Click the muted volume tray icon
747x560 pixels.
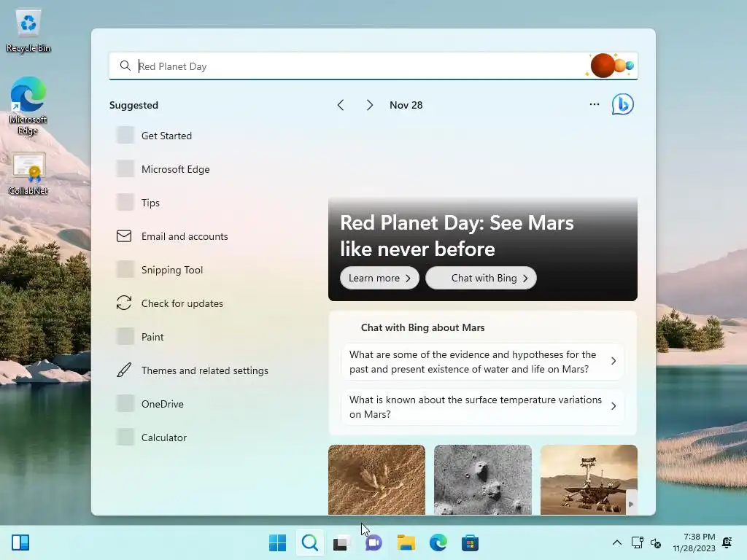656,542
